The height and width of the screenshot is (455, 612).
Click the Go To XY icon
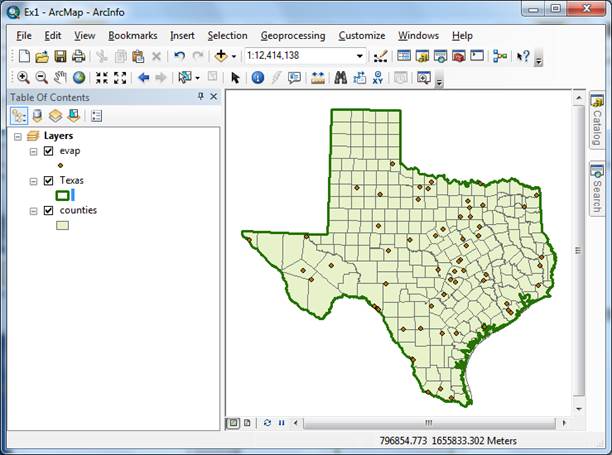(379, 77)
